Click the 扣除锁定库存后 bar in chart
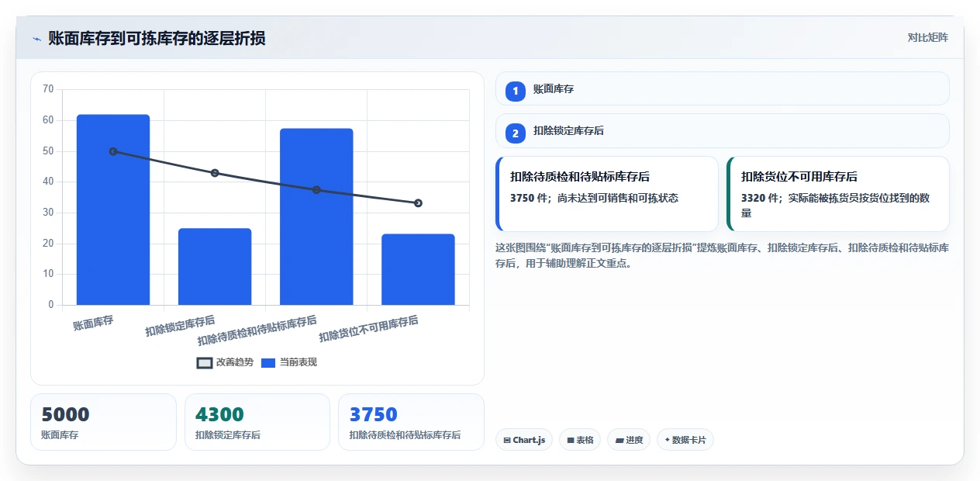This screenshot has height=481, width=980. point(215,266)
